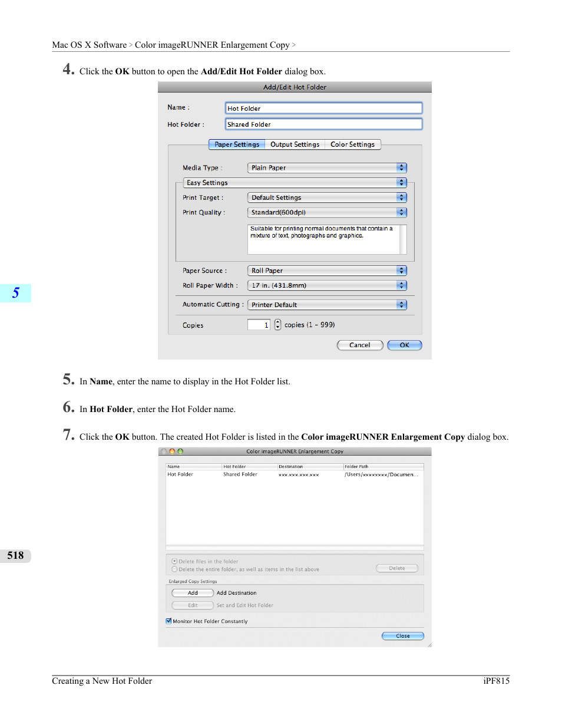Click the Delete button
The width and height of the screenshot is (562, 728).
pos(397,568)
